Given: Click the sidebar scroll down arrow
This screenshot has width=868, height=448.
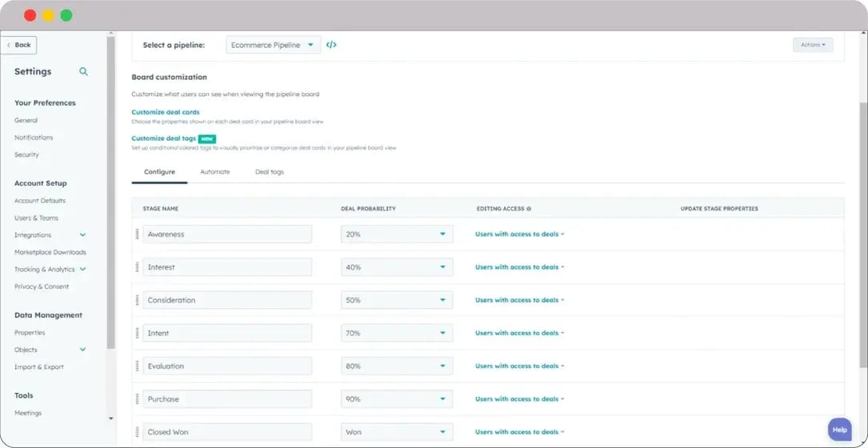Looking at the screenshot, I should (110, 418).
